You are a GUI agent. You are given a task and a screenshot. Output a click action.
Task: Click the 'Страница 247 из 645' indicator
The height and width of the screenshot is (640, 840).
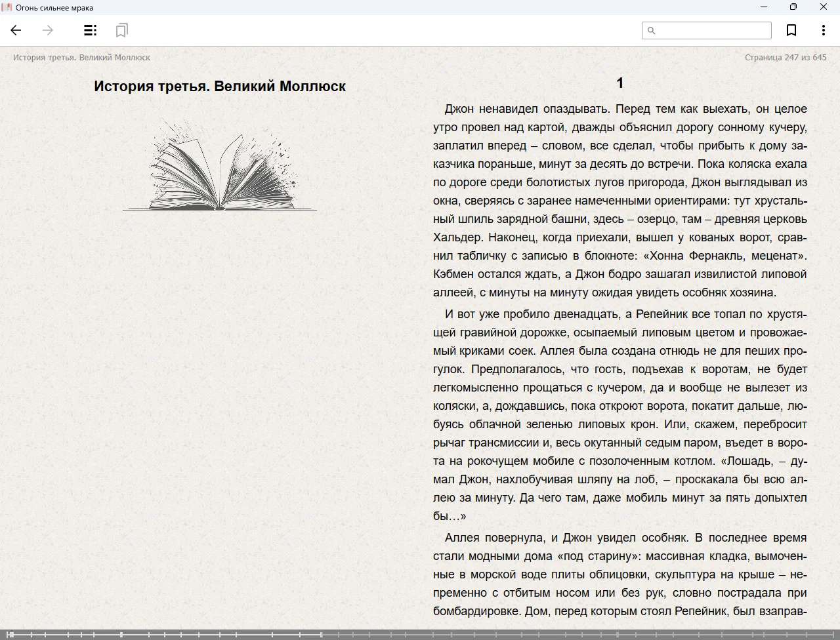coord(785,58)
